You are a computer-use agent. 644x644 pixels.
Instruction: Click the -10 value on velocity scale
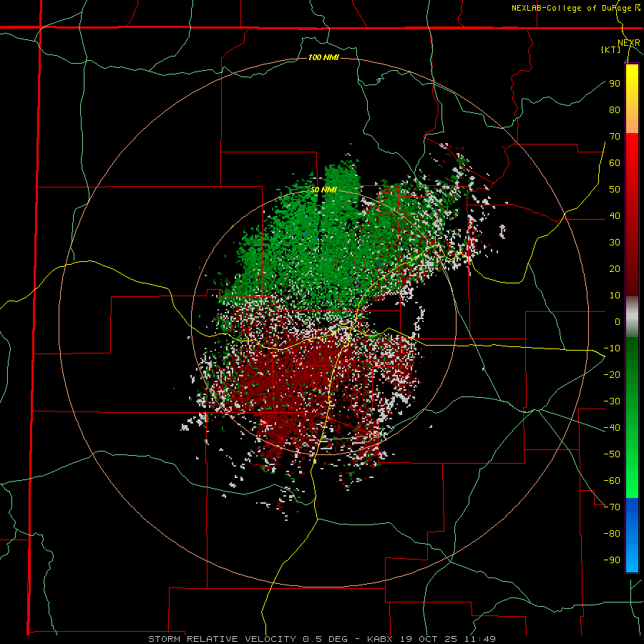pos(612,348)
